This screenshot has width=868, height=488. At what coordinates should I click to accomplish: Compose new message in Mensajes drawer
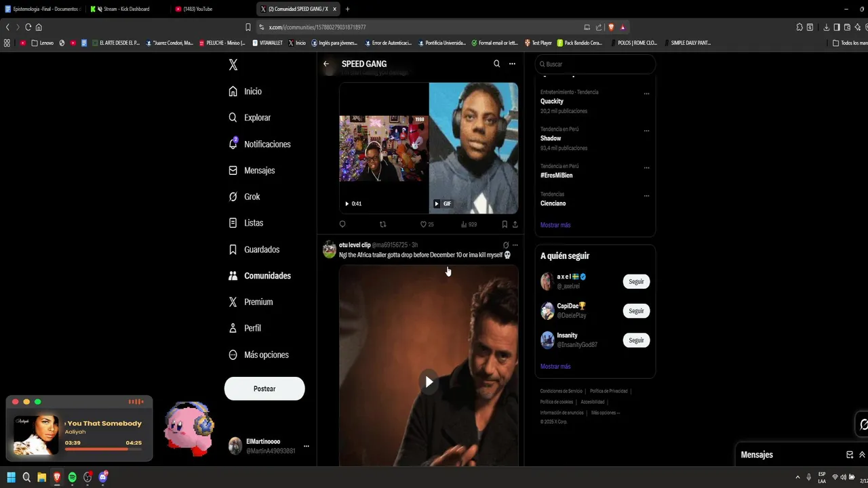[x=850, y=455]
